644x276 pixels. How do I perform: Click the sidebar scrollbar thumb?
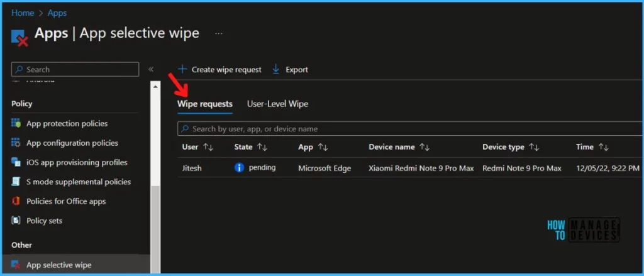[x=155, y=229]
